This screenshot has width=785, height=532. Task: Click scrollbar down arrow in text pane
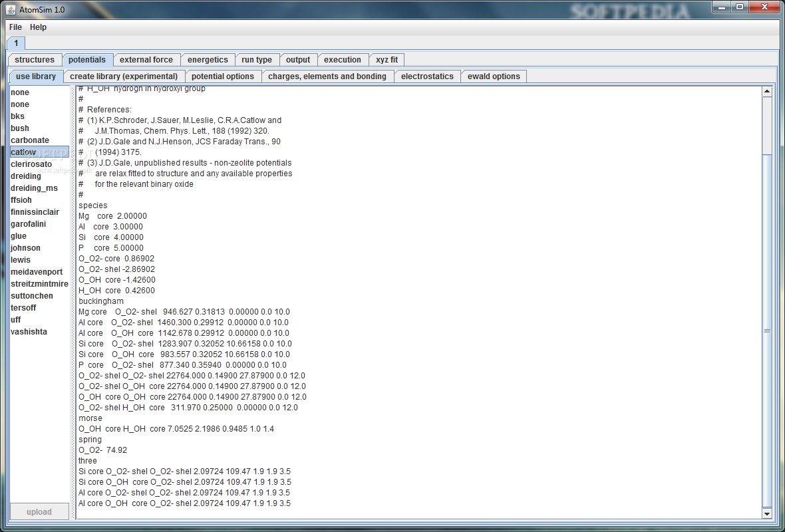tap(767, 513)
